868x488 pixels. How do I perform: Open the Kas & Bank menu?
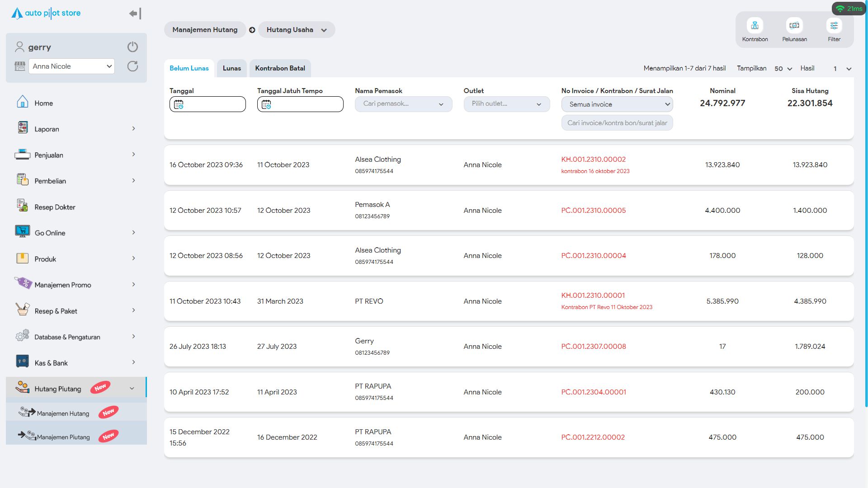pos(51,363)
